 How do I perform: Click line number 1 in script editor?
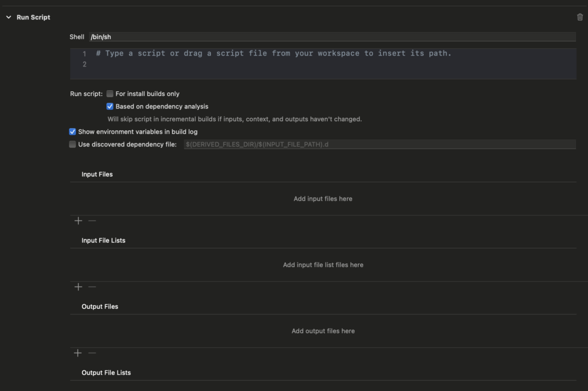(x=84, y=53)
